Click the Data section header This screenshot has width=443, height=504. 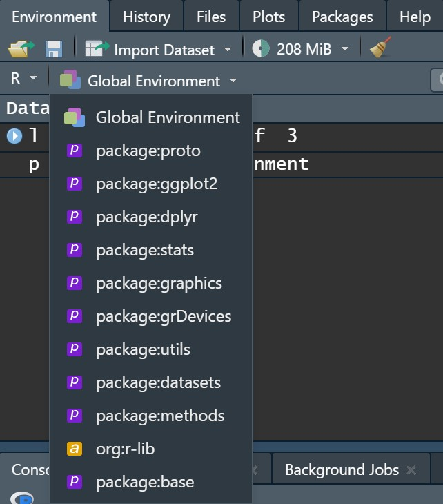(28, 108)
